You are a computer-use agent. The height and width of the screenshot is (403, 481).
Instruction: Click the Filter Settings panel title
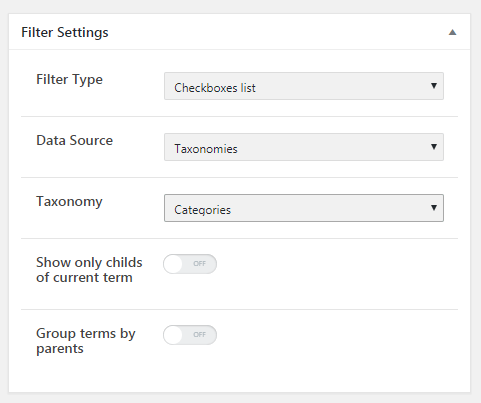pyautogui.click(x=65, y=33)
